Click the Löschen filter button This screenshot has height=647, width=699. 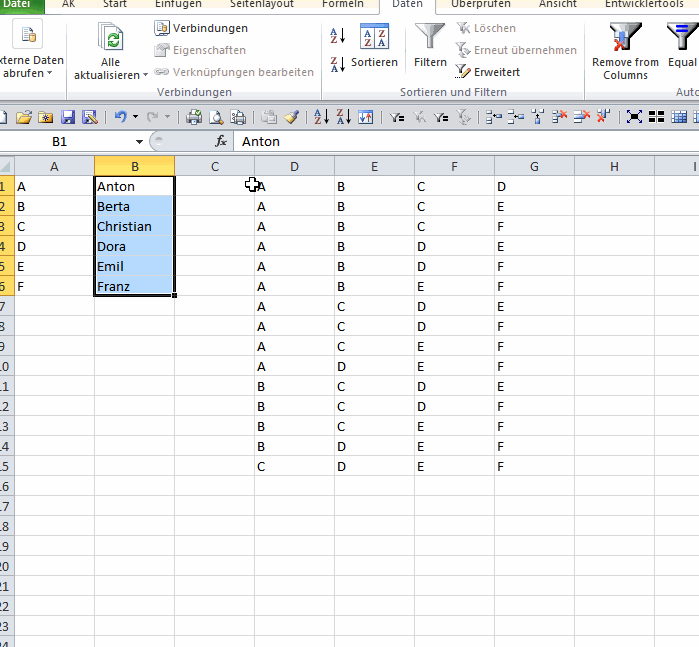coord(486,28)
